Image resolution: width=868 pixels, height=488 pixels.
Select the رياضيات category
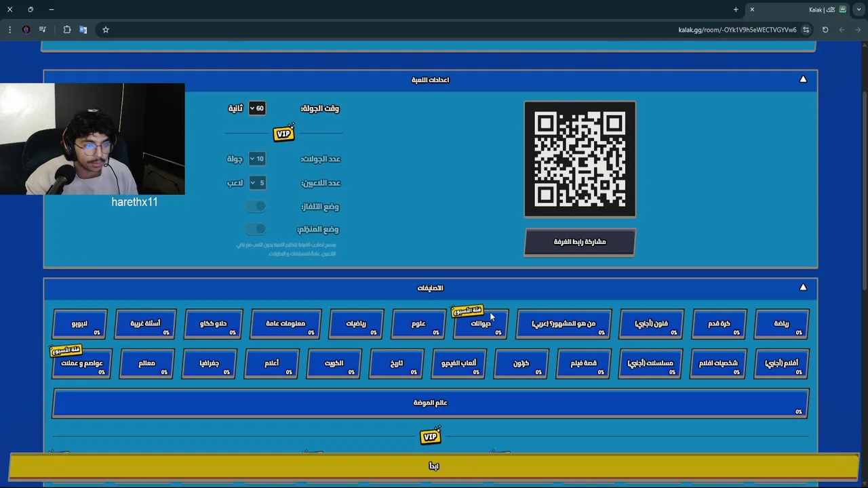point(356,324)
